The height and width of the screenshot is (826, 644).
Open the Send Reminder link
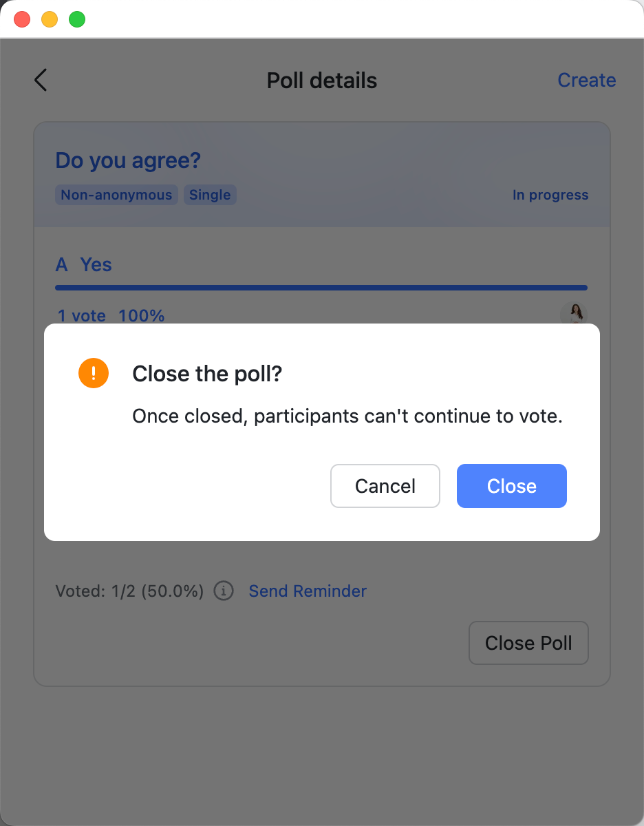tap(308, 591)
